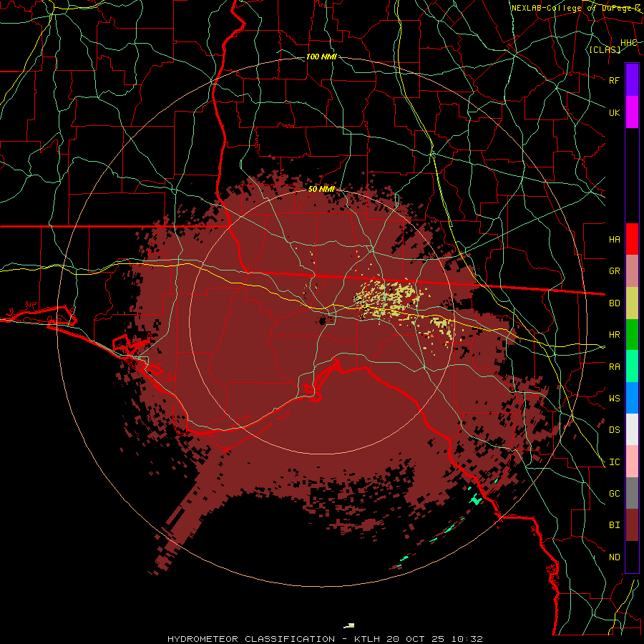This screenshot has height=644, width=644.
Task: Click the black radar-site dot at map center
Action: coord(323,321)
